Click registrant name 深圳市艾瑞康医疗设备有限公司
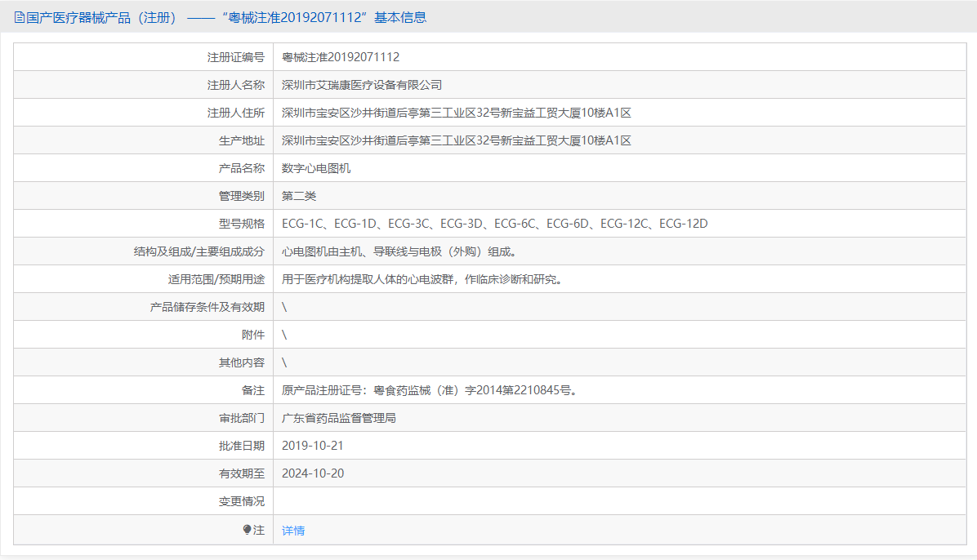This screenshot has width=977, height=560. click(362, 85)
